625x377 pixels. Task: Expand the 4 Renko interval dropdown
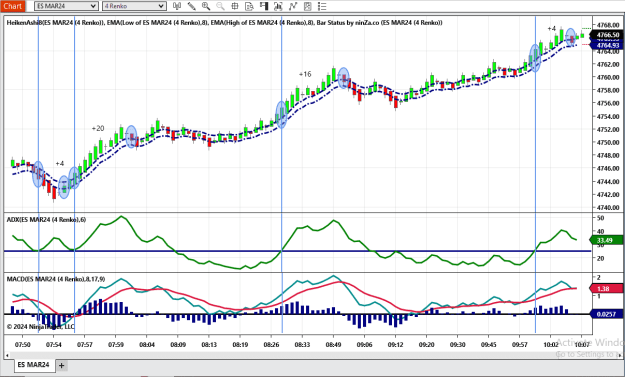[134, 6]
